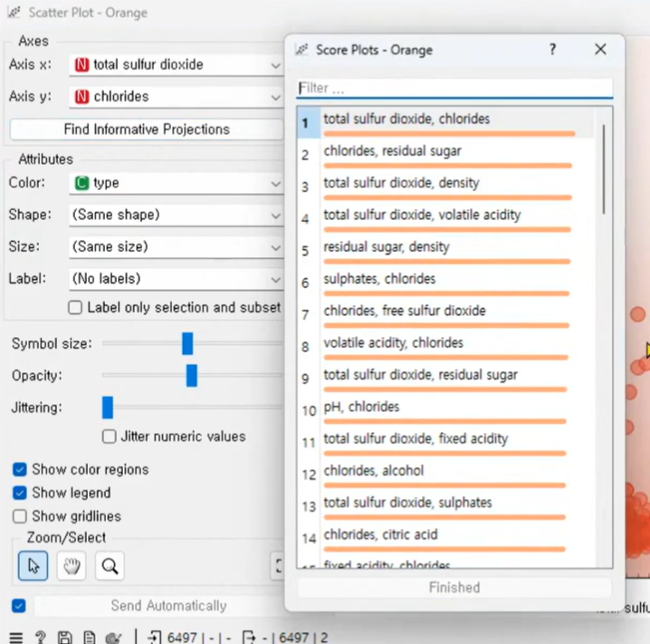Viewport: 650px width, 644px height.
Task: Click the output data arrow icon
Action: 248,638
